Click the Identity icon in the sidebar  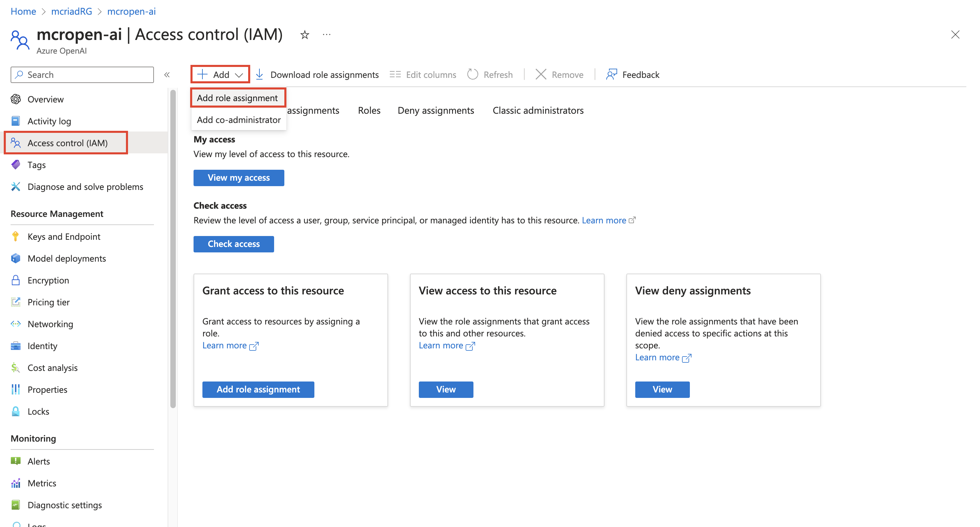[16, 346]
